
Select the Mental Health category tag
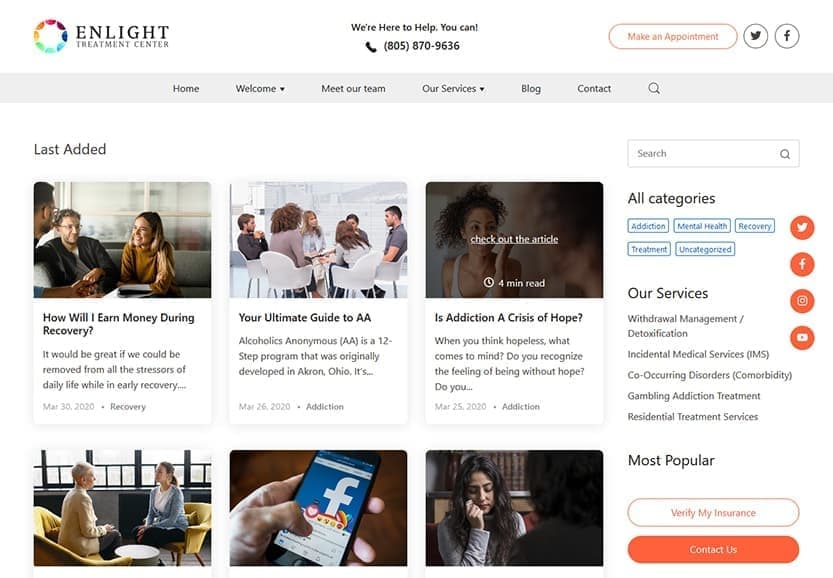(x=702, y=226)
